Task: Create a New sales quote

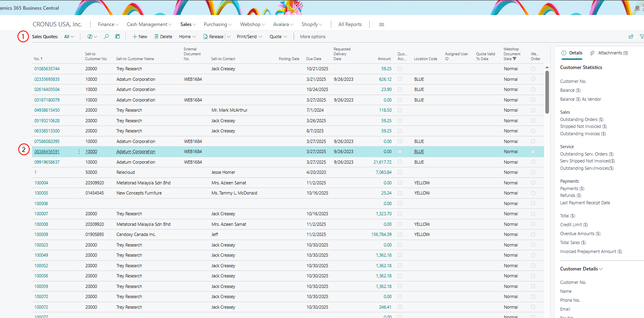Action: 140,37
